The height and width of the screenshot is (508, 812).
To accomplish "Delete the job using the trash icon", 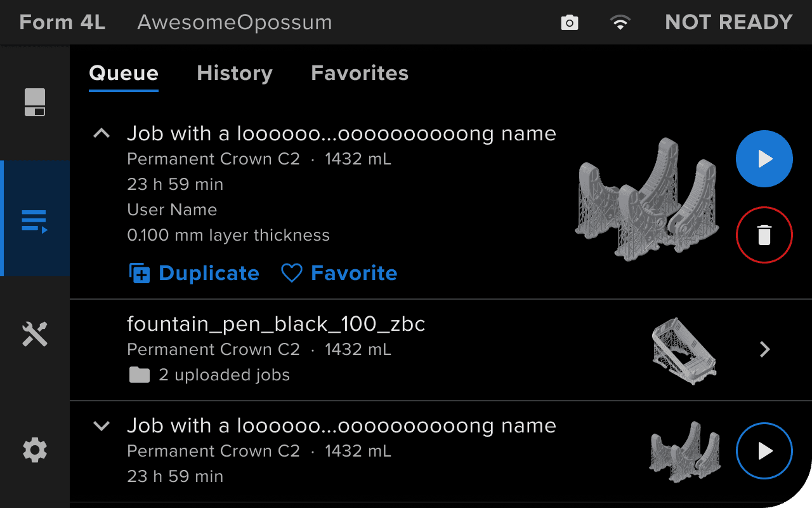I will (x=764, y=235).
